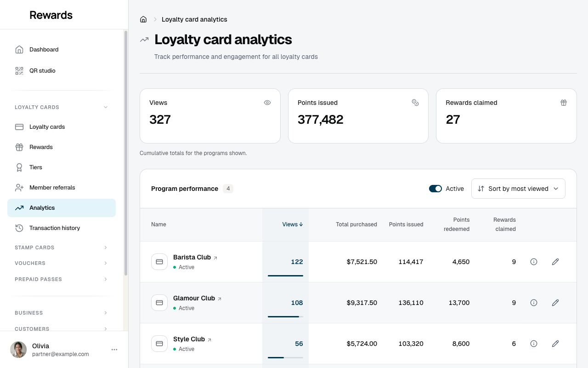The height and width of the screenshot is (368, 588).
Task: Click the Barista Club card icon tile
Action: tap(159, 262)
